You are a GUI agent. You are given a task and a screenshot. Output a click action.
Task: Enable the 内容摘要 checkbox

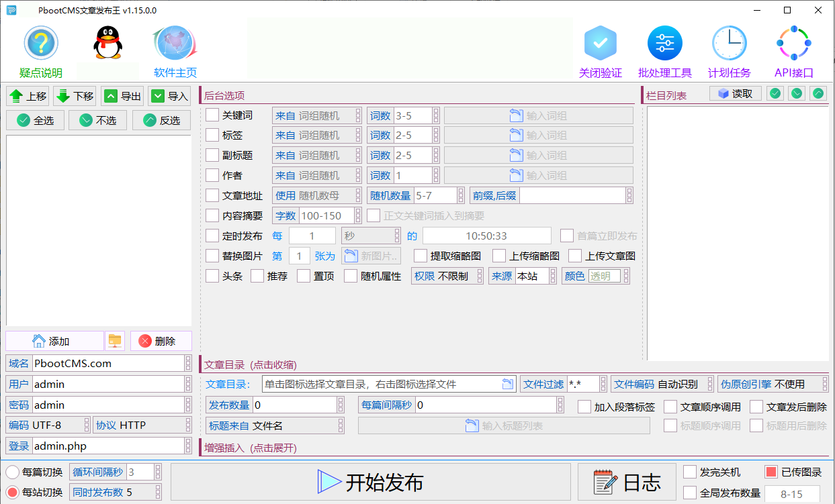212,215
